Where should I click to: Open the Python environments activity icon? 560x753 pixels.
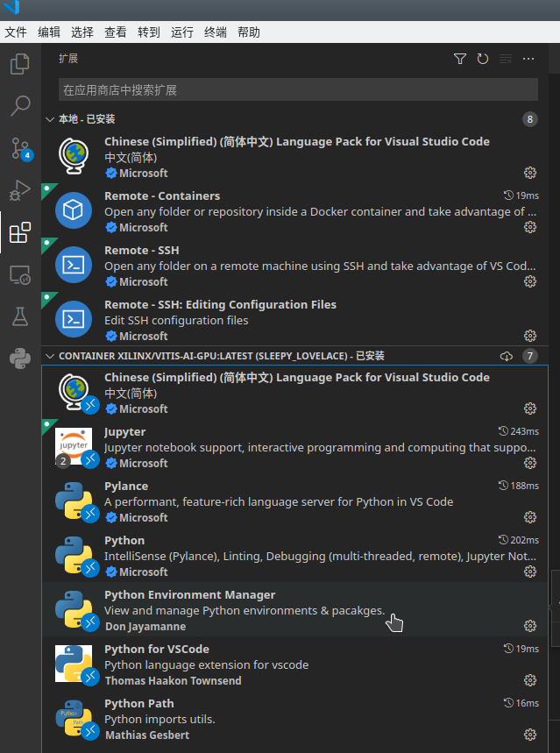[x=19, y=359]
